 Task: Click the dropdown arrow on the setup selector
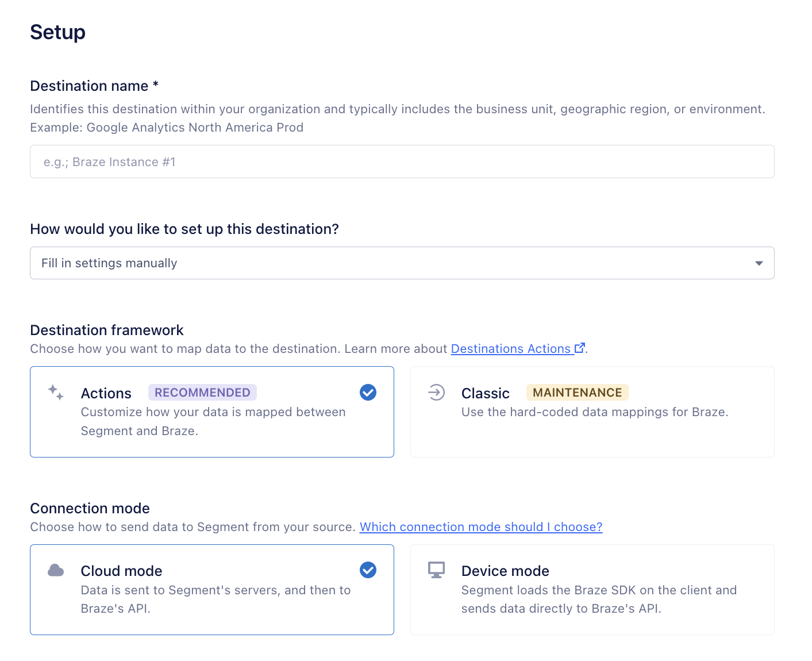pos(758,263)
